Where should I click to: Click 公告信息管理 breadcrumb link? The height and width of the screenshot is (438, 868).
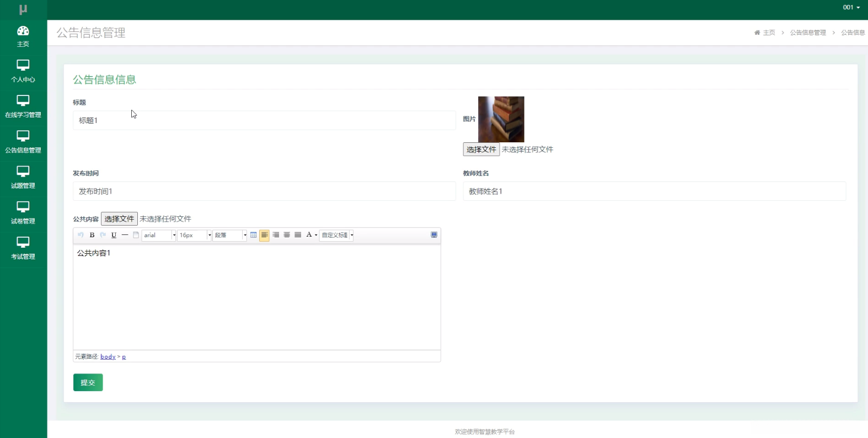(x=808, y=33)
